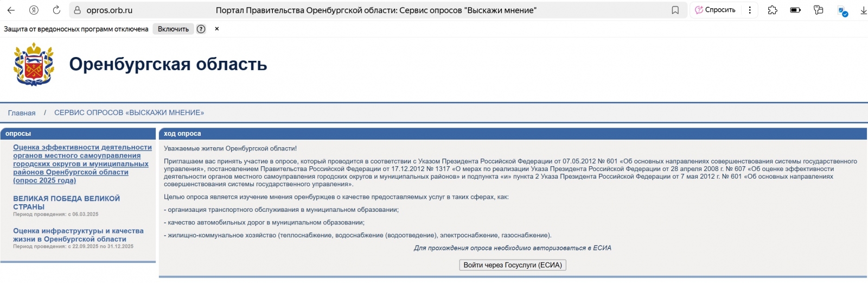The height and width of the screenshot is (283, 868).
Task: Open the three-dot menu beside Спросить
Action: click(750, 10)
